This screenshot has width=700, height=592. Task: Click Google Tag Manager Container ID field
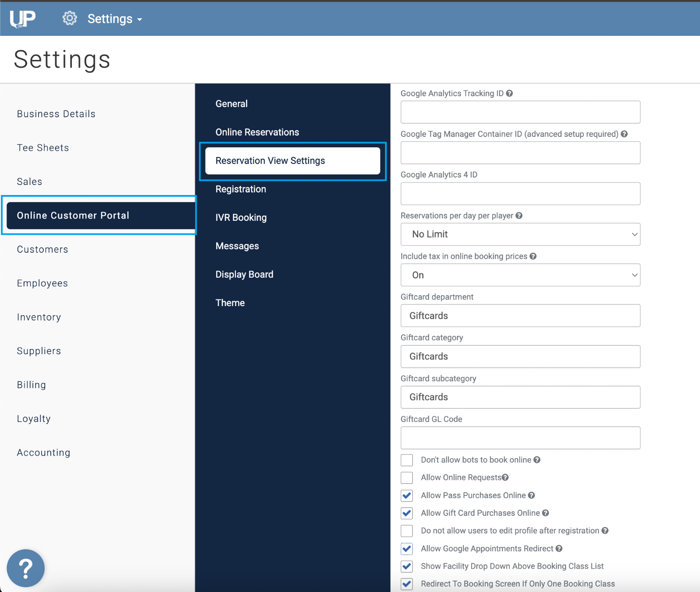pyautogui.click(x=521, y=153)
